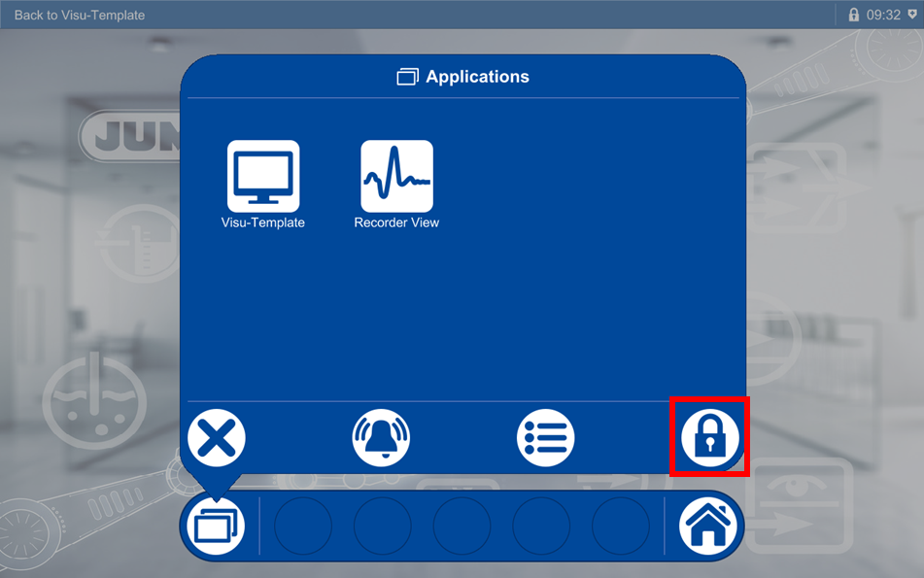Select the second empty circle slot
The height and width of the screenshot is (578, 924).
click(383, 526)
